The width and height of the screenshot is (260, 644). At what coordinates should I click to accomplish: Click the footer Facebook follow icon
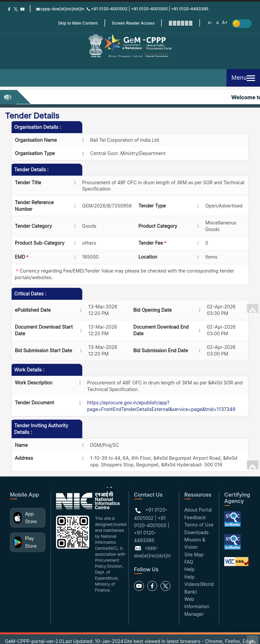click(x=152, y=586)
